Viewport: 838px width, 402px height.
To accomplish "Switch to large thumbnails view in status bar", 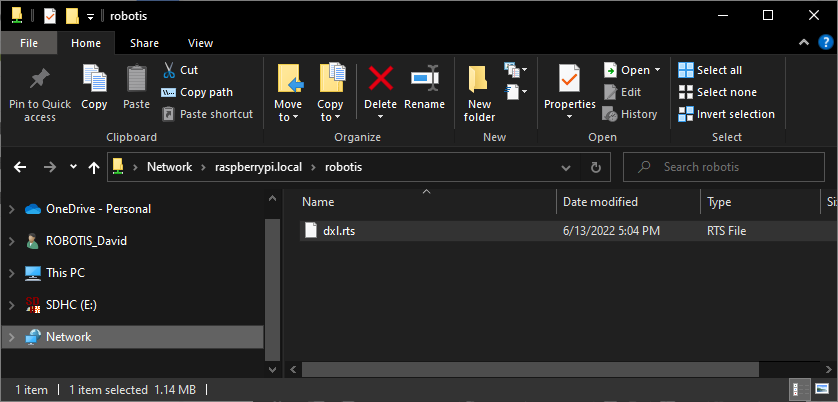I will pyautogui.click(x=823, y=389).
